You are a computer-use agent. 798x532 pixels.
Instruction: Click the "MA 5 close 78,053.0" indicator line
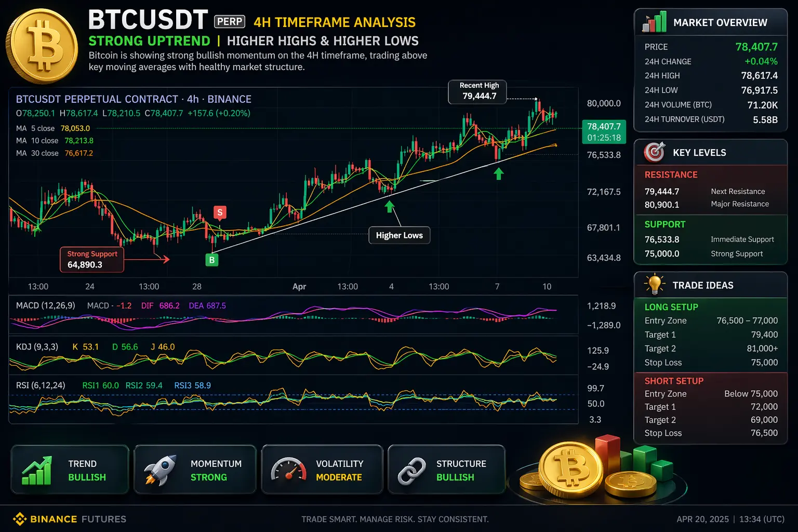point(53,128)
